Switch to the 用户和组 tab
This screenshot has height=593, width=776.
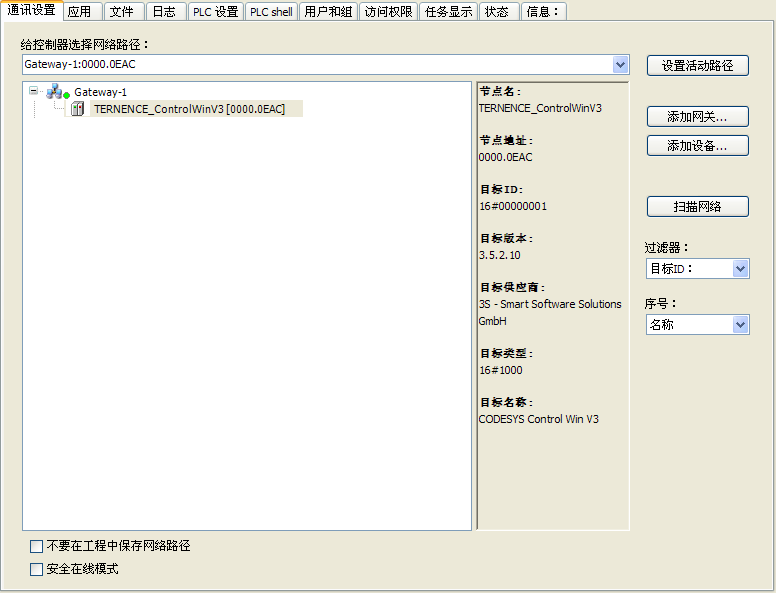(328, 11)
